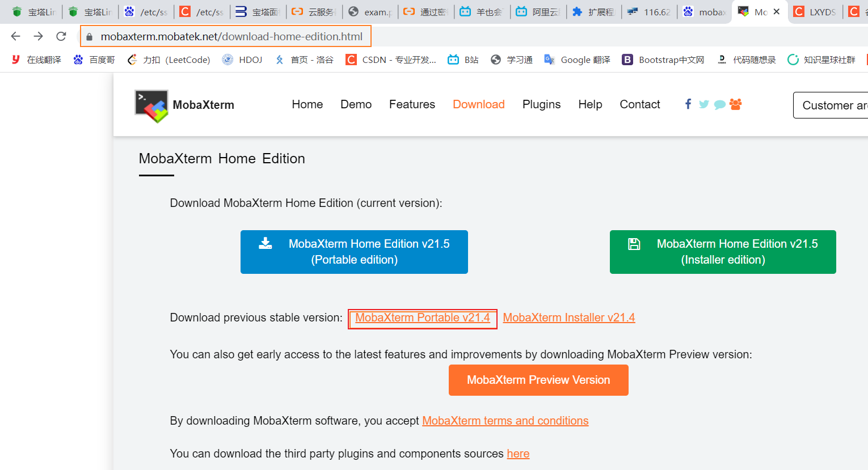Open the 学习通 bookmark
868x470 pixels.
coord(512,60)
